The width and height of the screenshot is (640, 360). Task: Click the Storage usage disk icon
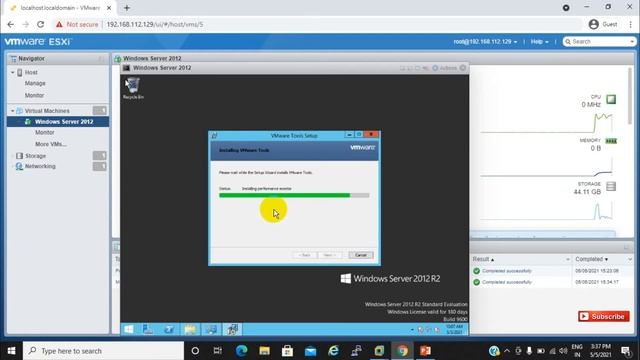611,187
